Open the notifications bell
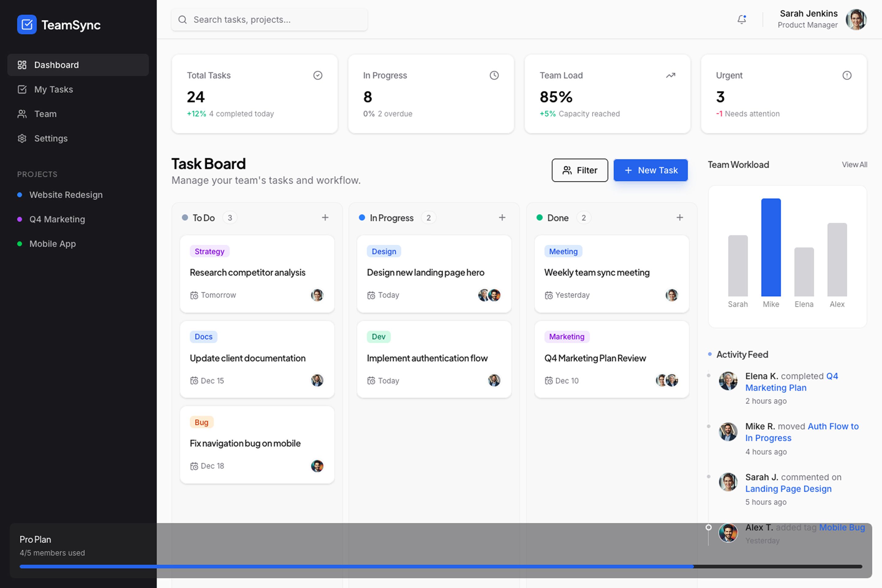 [x=742, y=20]
